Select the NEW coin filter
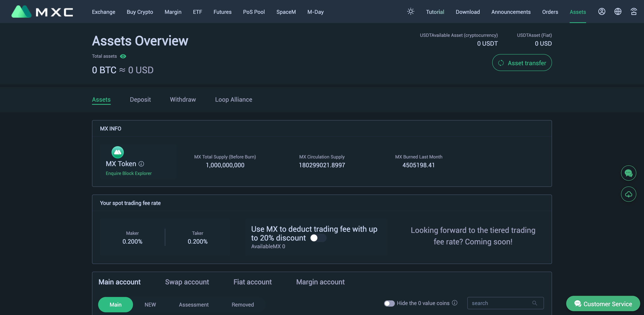 pyautogui.click(x=150, y=304)
